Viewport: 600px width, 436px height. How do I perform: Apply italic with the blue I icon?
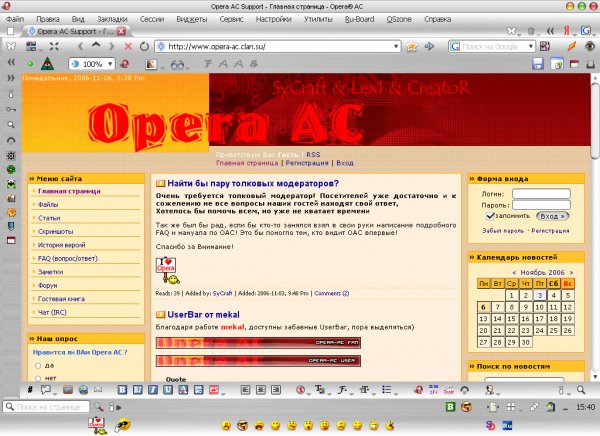[x=153, y=390]
